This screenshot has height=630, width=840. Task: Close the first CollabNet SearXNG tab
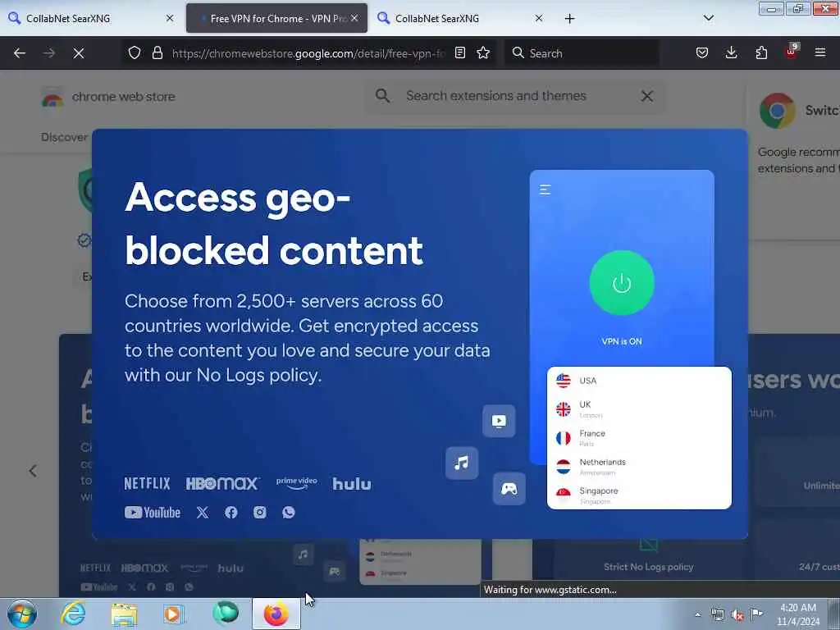170,18
